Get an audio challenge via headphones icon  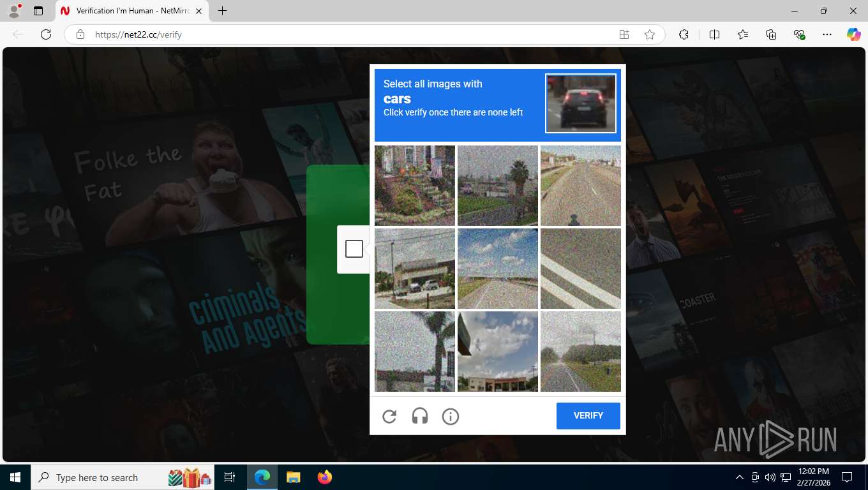click(x=420, y=417)
